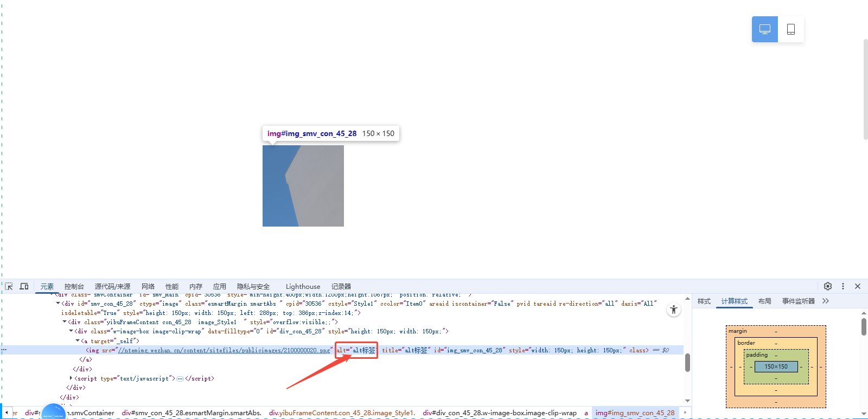Switch preview to mobile phone view
This screenshot has height=419, width=868.
(791, 29)
